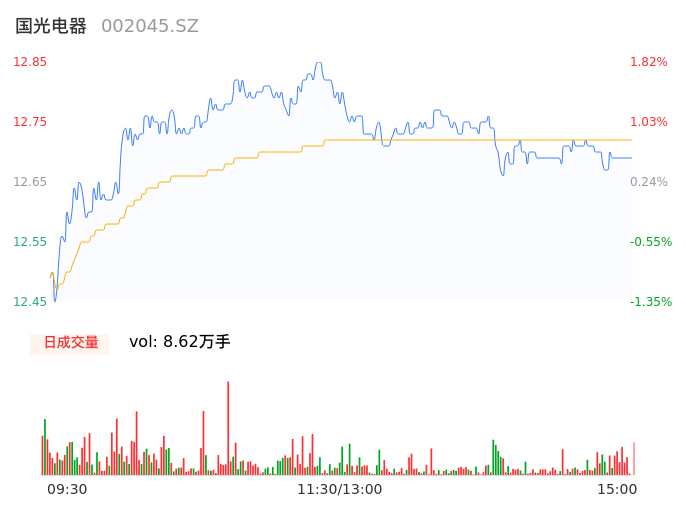686x524 pixels.
Task: Click the vol: 8.62万手 readout
Action: (x=180, y=342)
